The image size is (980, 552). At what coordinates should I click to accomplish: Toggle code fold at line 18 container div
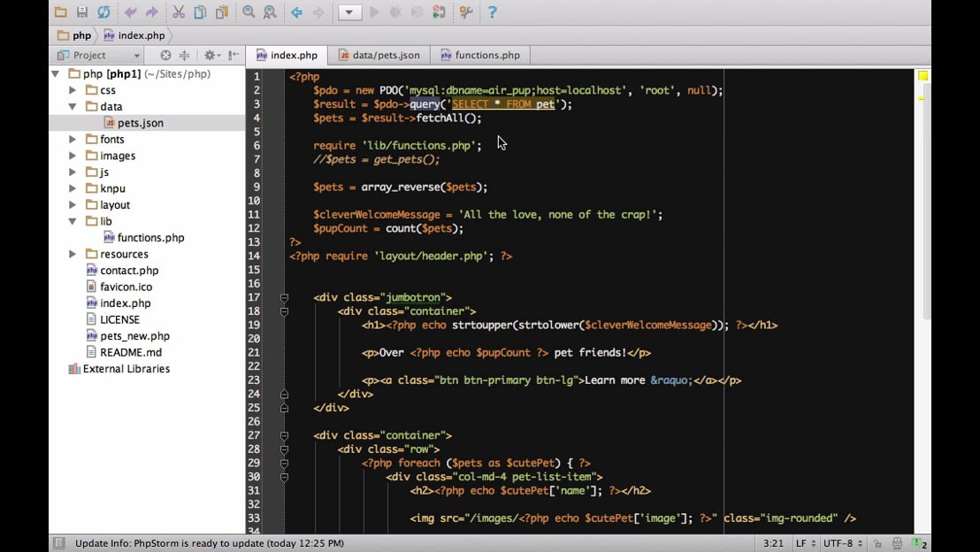[x=285, y=311]
